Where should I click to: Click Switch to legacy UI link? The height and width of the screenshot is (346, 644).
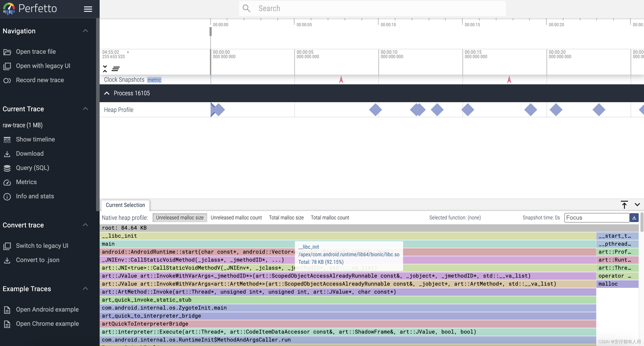point(42,246)
